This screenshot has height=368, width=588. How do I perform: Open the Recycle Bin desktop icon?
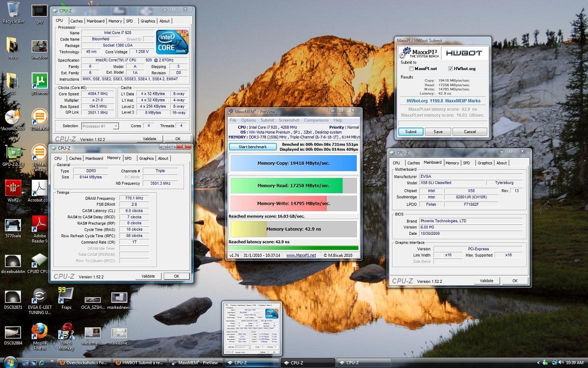click(13, 12)
